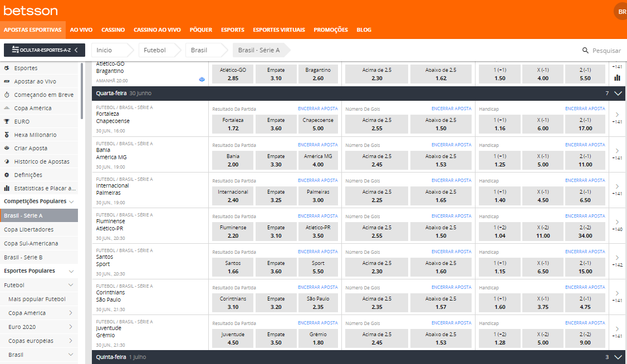Click the Historico de Apostas icon
The height and width of the screenshot is (364, 627).
[6, 161]
